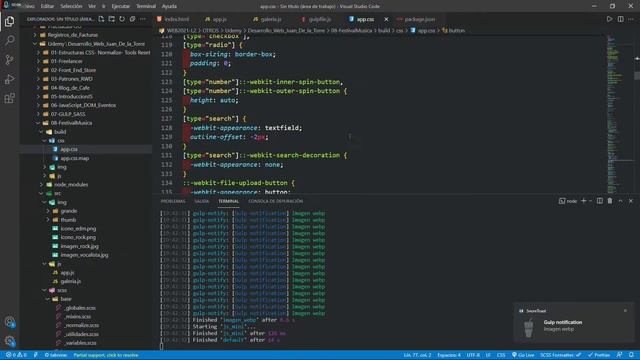Viewport: 640px width, 360px height.
Task: Open the launch profile dropdown beside plus
Action: pos(591,201)
